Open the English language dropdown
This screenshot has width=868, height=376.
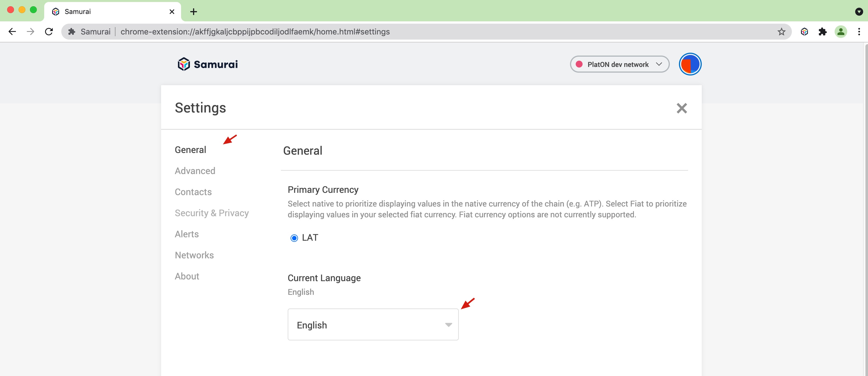tap(373, 324)
